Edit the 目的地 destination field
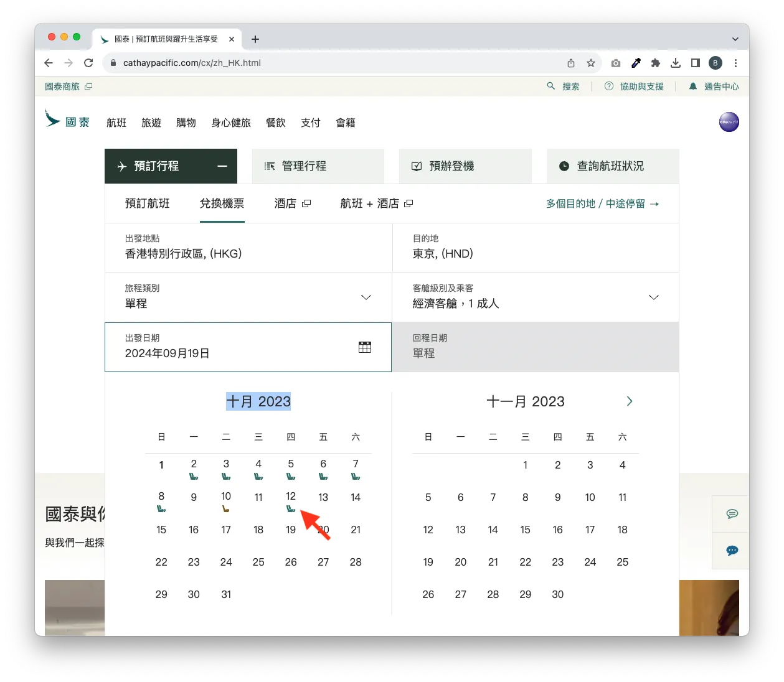Image resolution: width=784 pixels, height=682 pixels. (x=536, y=247)
